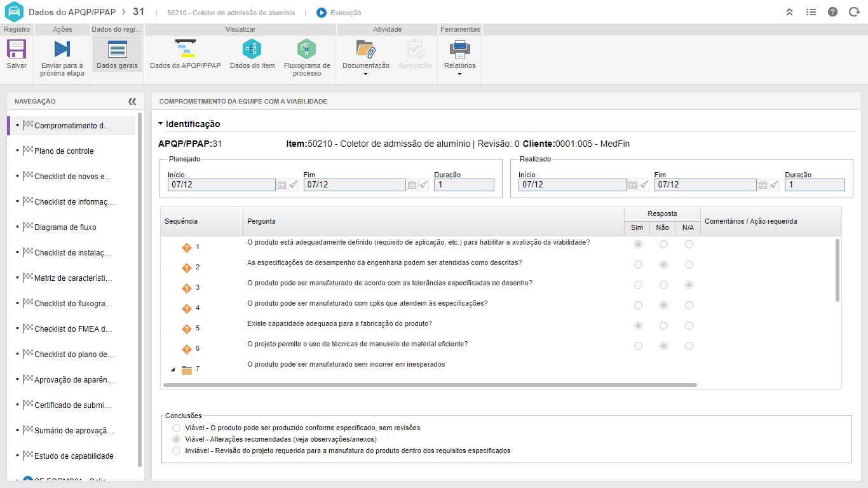Click the Dados do APQP/PPAP breadcrumb title
The height and width of the screenshot is (488, 868).
(72, 12)
